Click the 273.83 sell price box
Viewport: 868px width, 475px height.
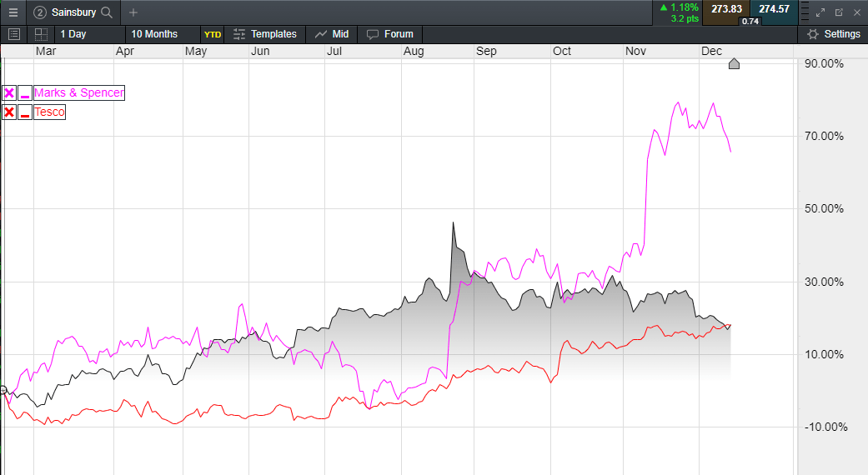click(726, 9)
